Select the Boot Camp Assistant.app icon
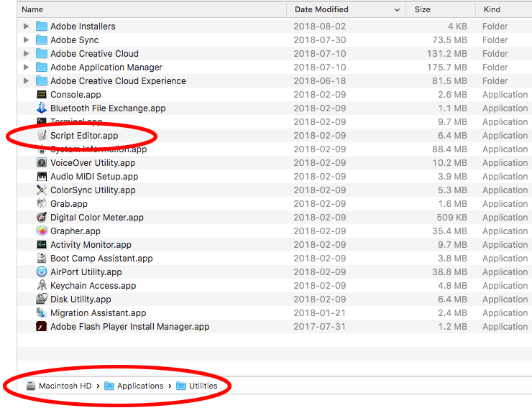The height and width of the screenshot is (413, 532). [42, 258]
